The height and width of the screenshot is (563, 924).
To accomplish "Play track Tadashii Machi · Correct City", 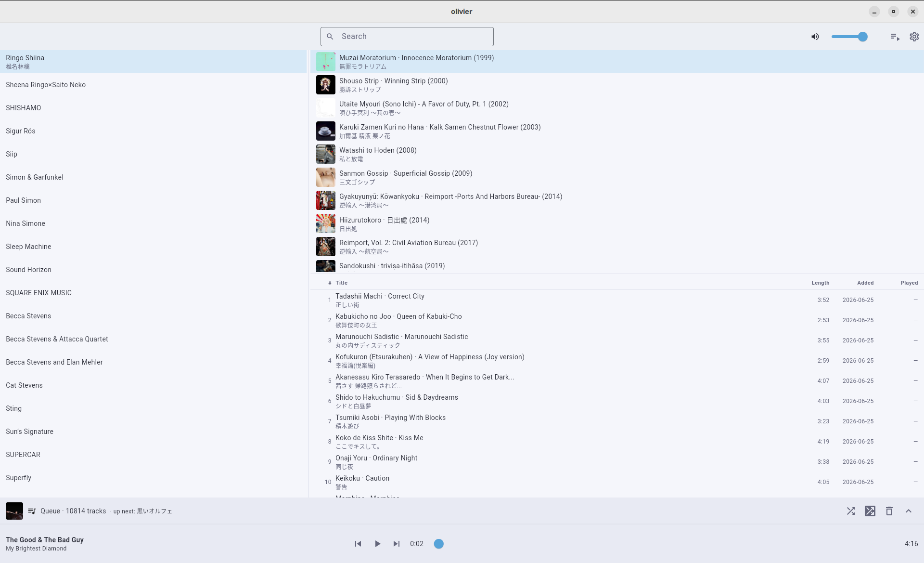I will pyautogui.click(x=617, y=300).
